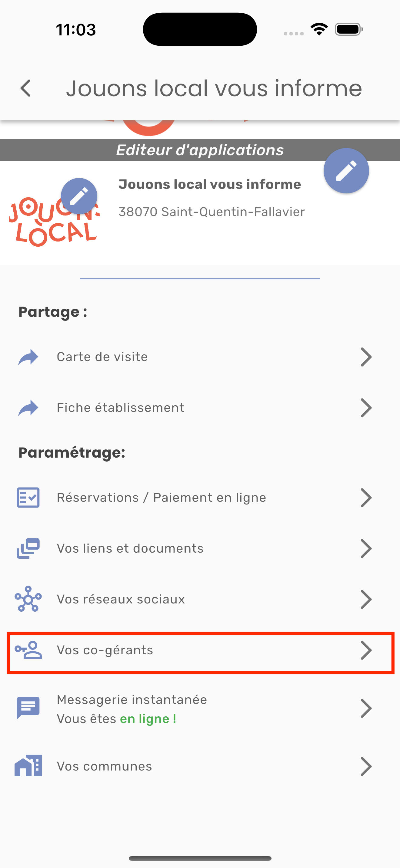Tap the share arrow beside Fiche établissement
Screen dimensions: 400x868
coord(28,408)
